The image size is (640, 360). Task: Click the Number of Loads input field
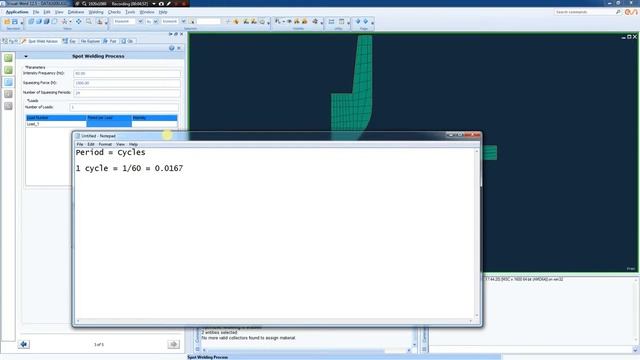pyautogui.click(x=124, y=107)
